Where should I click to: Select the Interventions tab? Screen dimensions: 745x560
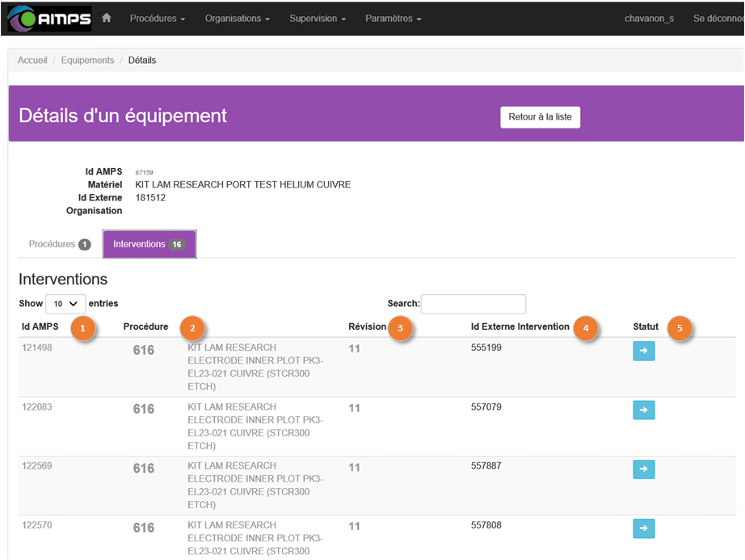[149, 244]
